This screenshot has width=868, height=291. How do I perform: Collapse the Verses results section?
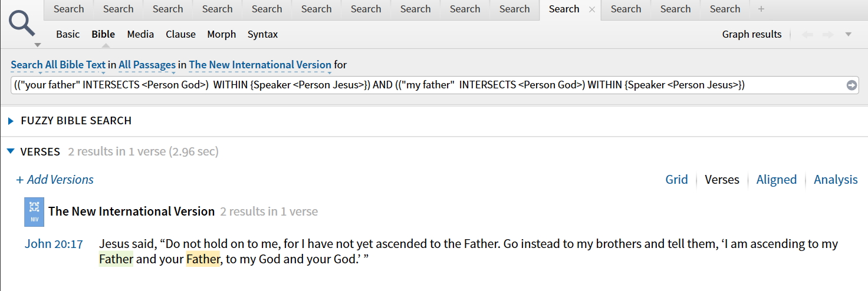coord(11,151)
